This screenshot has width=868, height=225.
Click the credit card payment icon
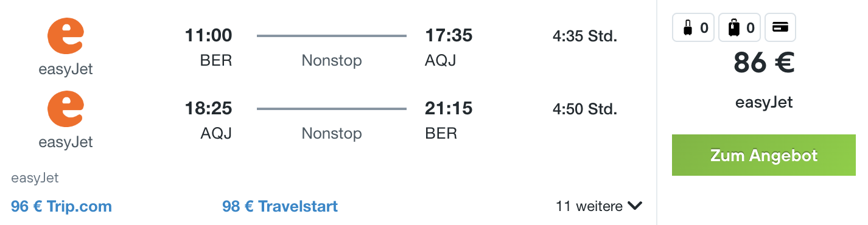780,27
